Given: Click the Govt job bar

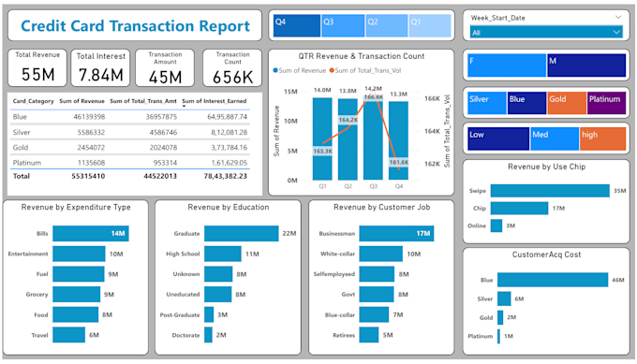Looking at the screenshot, I should click(377, 295).
